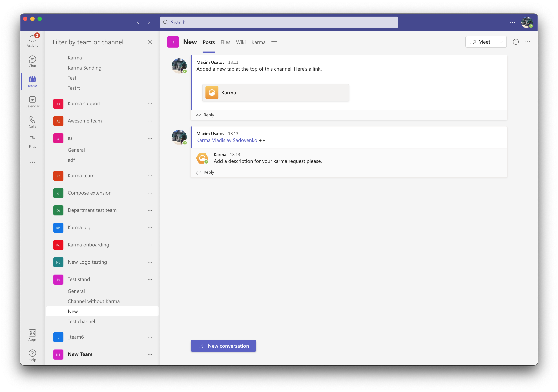Expand the Meet options dropdown arrow
Screen dimensions: 558x392
[x=501, y=42]
